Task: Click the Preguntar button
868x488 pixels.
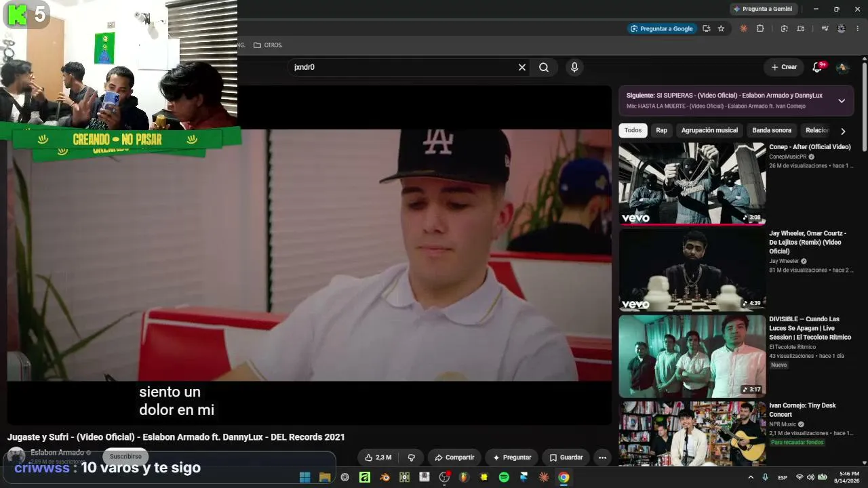Action: 512,457
